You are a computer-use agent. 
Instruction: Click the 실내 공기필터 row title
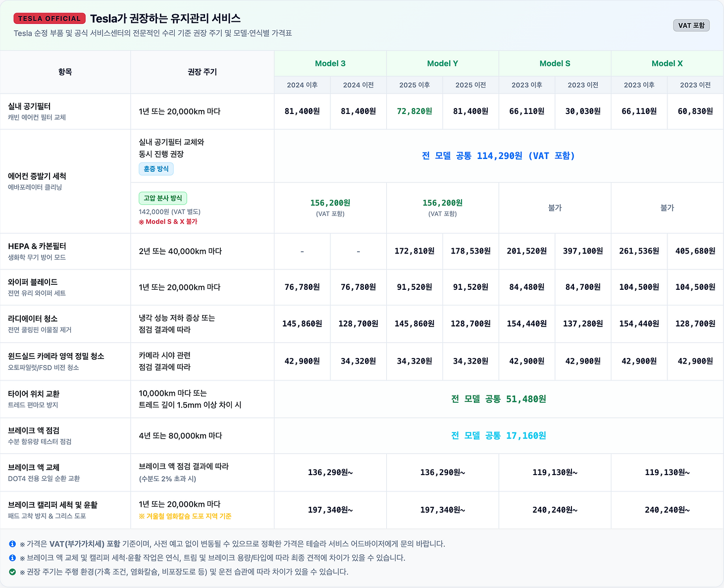pos(29,107)
